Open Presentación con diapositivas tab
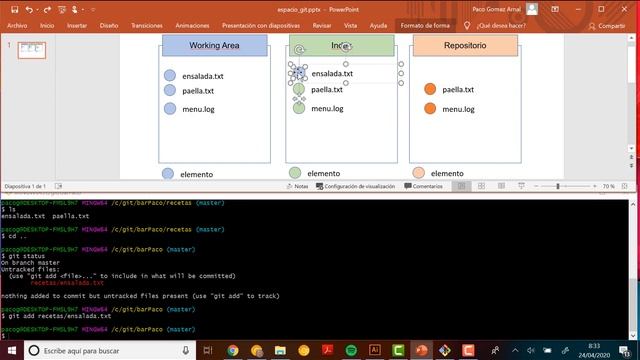Screen dimensions: 640x360 tap(261, 25)
